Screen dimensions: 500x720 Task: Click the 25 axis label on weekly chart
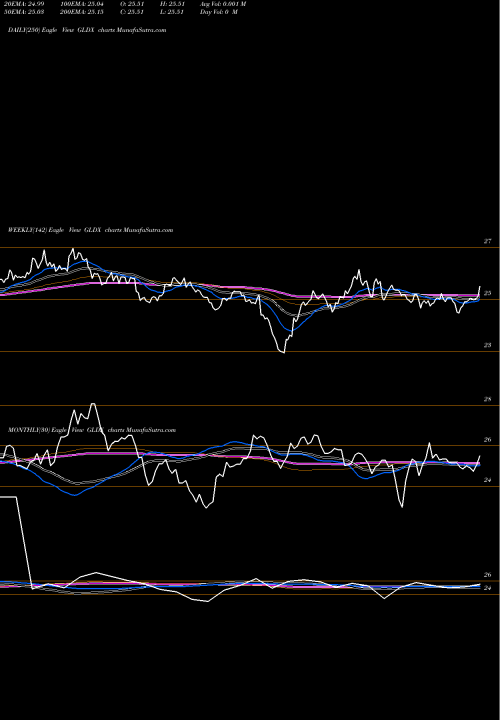click(489, 293)
